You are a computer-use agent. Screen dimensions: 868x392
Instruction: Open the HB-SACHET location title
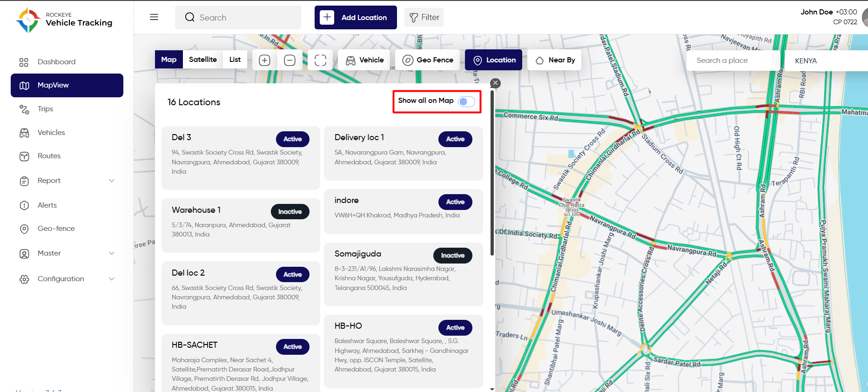point(195,345)
